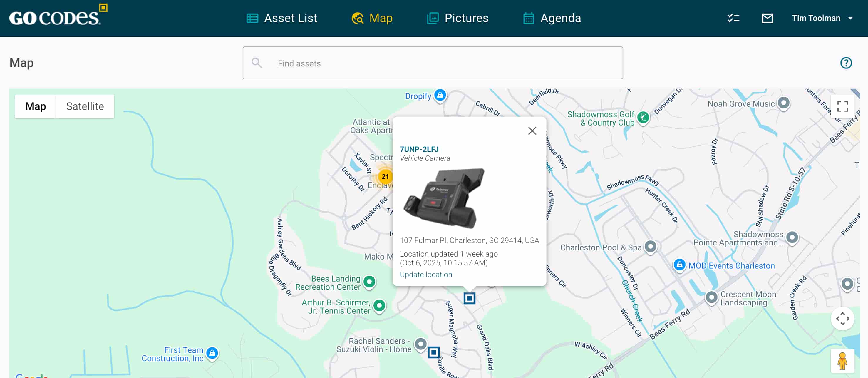Screen dimensions: 868x378
Task: Activate Street View with the pegman icon
Action: 843,361
